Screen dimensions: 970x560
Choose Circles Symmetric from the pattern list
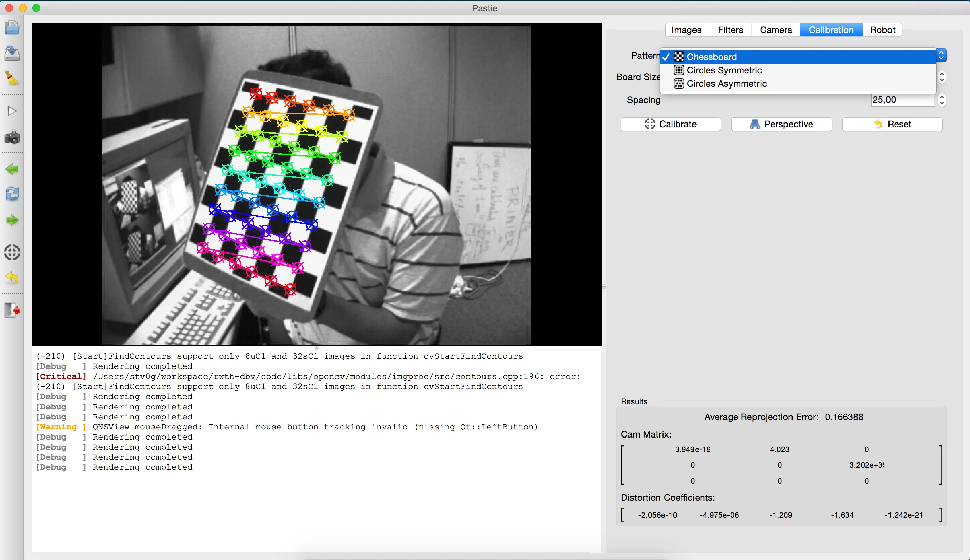click(x=724, y=70)
